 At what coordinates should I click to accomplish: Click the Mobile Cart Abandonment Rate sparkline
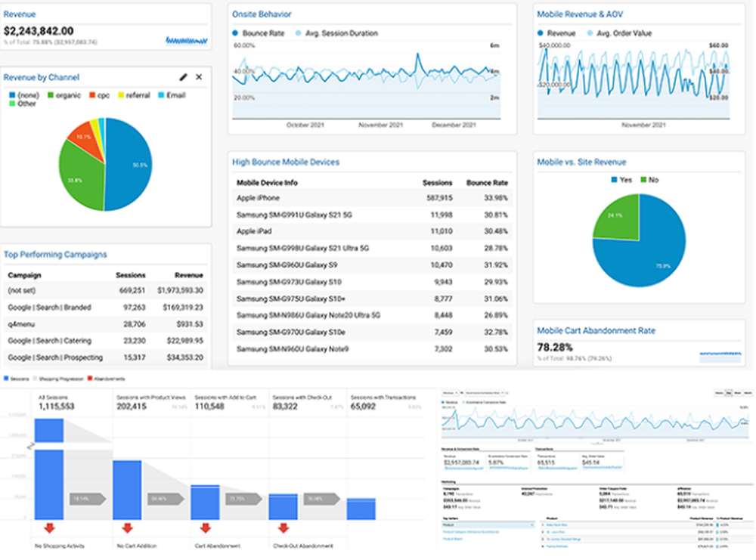[x=720, y=357]
